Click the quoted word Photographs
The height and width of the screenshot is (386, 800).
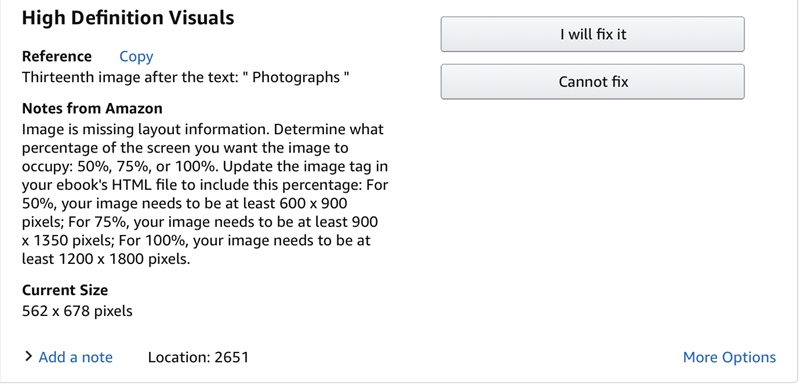click(296, 78)
